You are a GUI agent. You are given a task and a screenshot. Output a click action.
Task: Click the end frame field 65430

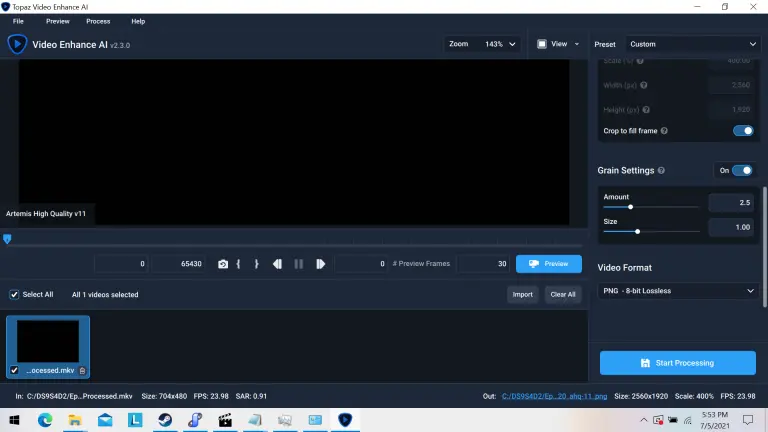(x=177, y=264)
